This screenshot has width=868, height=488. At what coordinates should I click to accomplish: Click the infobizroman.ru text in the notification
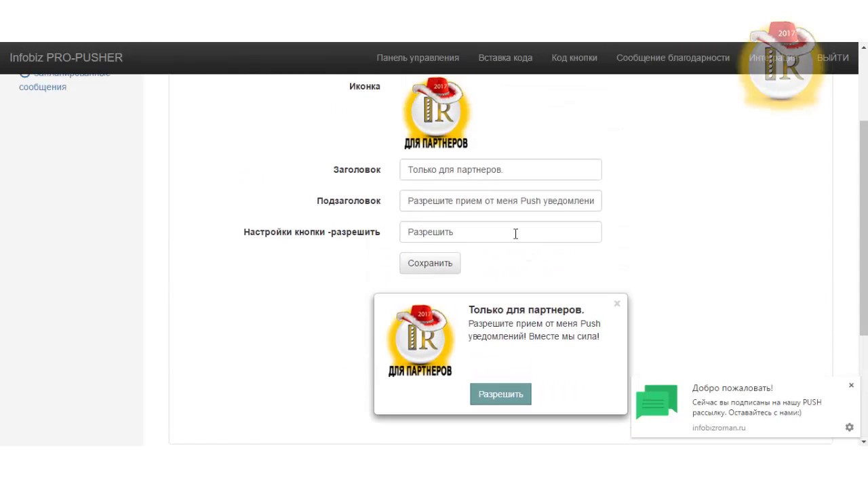point(719,428)
